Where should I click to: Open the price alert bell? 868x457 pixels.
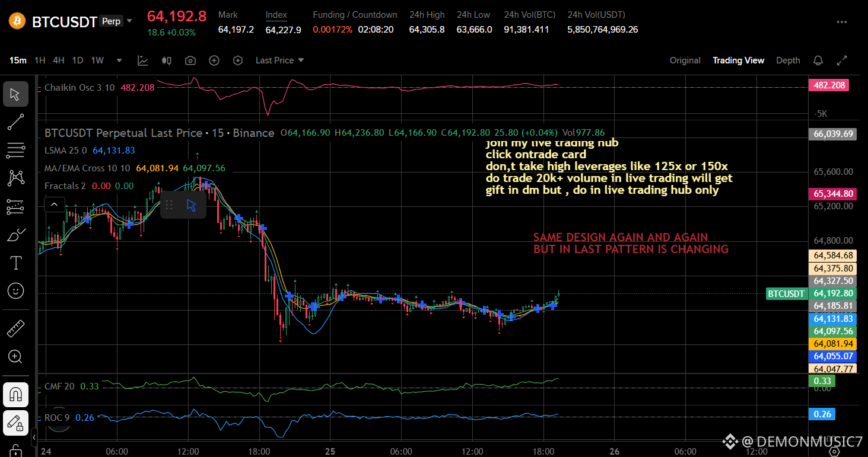tap(818, 60)
